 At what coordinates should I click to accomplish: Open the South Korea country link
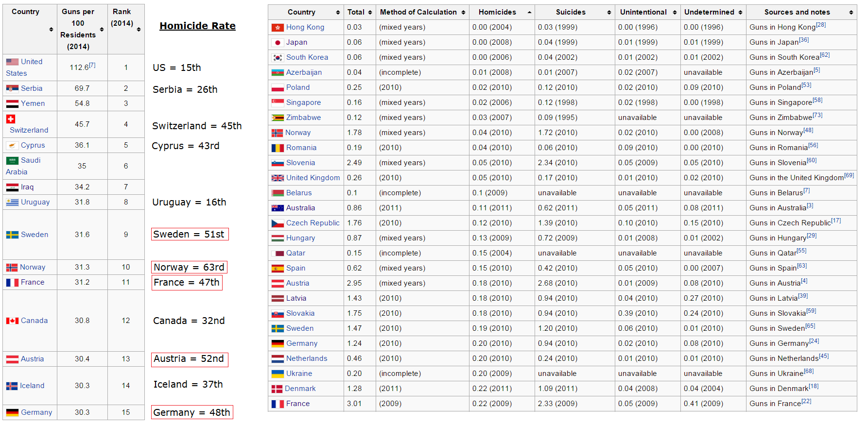pyautogui.click(x=307, y=57)
